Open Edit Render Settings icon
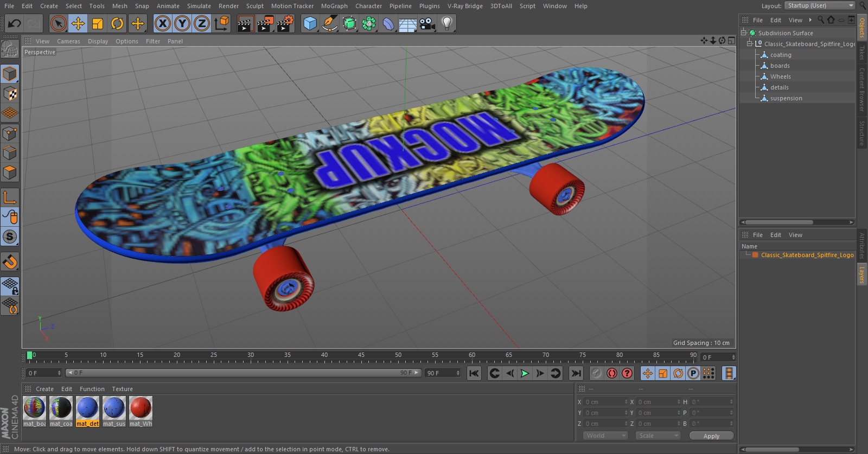This screenshot has width=868, height=454. (285, 23)
